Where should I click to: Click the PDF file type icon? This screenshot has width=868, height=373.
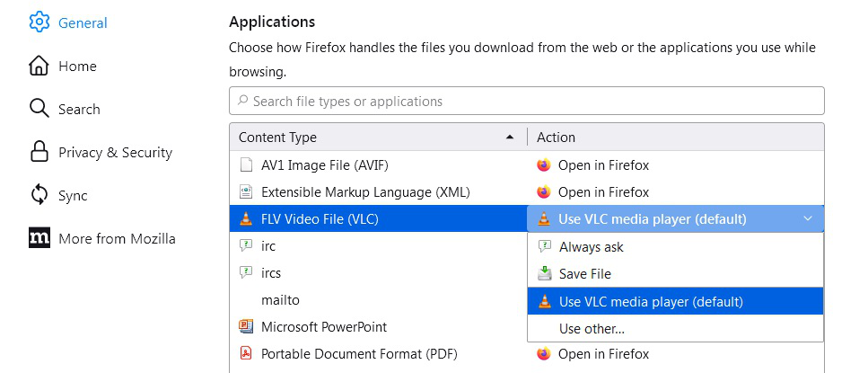246,353
